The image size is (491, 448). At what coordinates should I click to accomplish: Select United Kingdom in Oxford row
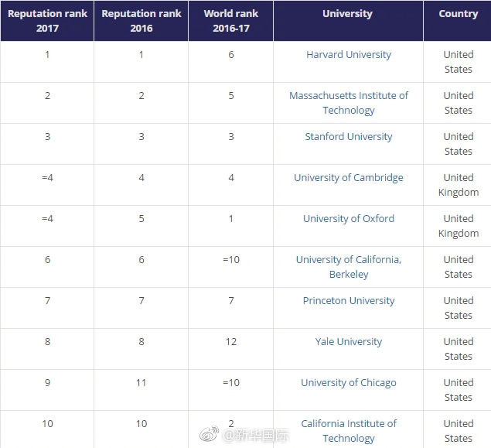pos(458,226)
